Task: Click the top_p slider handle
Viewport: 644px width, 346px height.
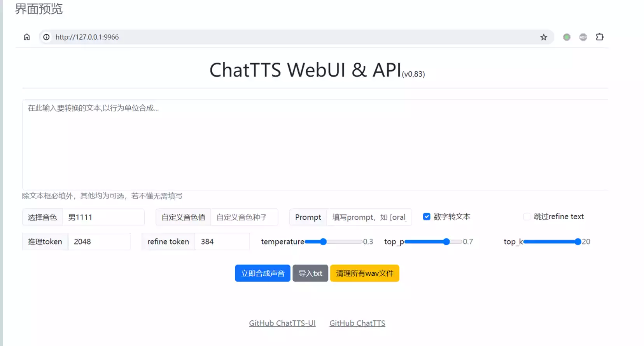Action: [446, 242]
